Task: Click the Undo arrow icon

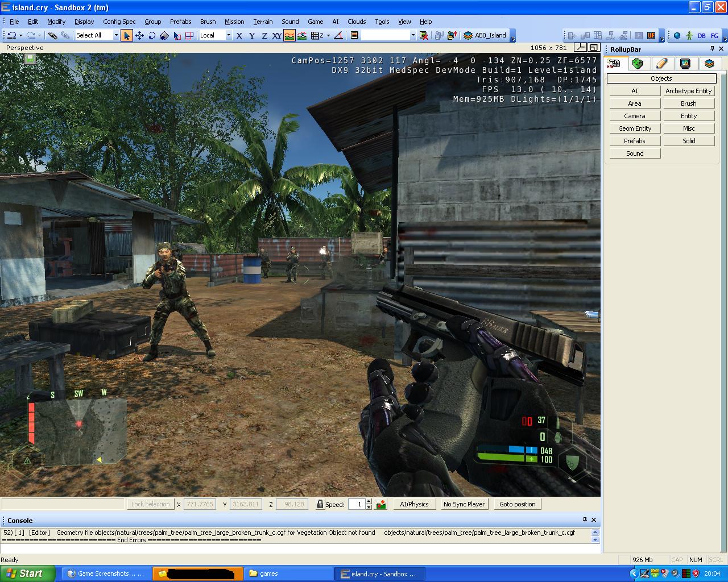Action: click(x=11, y=35)
